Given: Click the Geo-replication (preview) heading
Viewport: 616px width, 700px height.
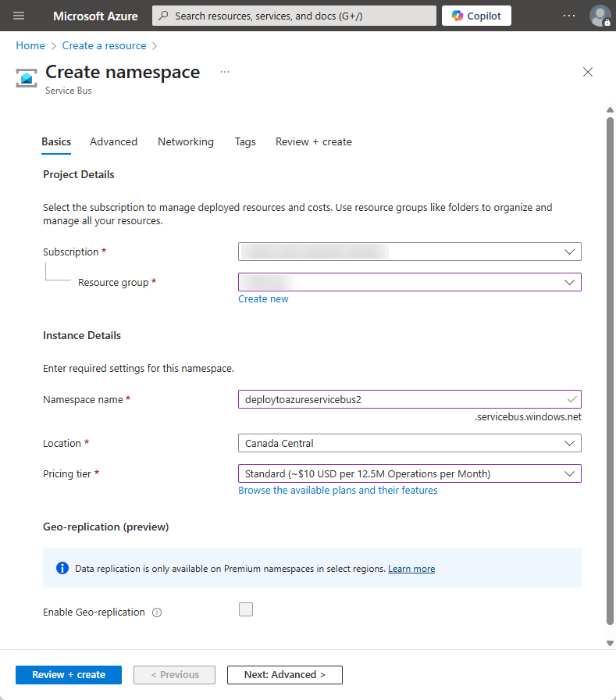Looking at the screenshot, I should pos(105,527).
